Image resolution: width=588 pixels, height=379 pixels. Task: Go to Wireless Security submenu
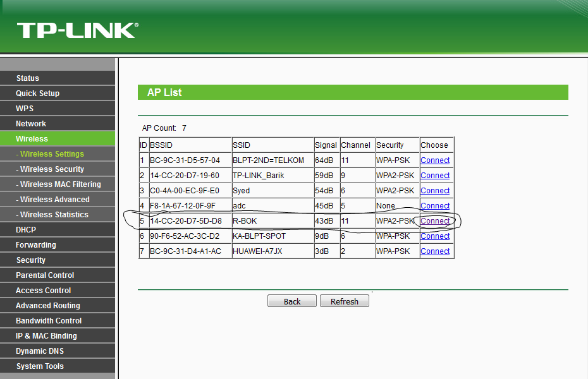58,169
